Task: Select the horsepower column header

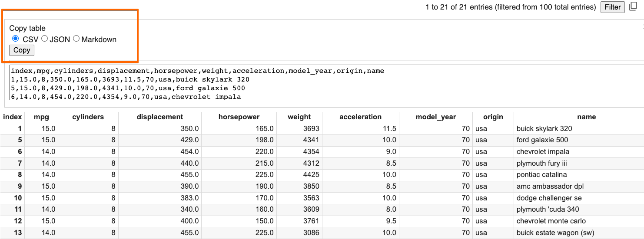Action: [x=239, y=117]
